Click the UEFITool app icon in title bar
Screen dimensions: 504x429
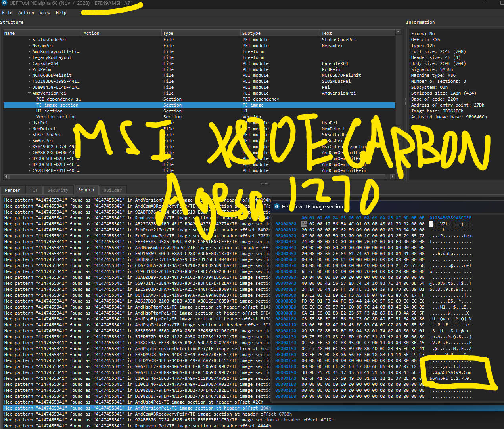pos(4,3)
